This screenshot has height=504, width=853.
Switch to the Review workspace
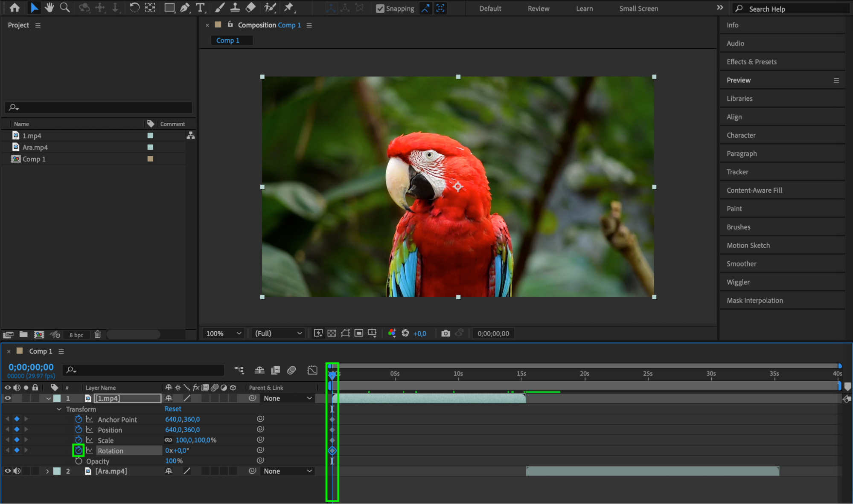point(538,9)
